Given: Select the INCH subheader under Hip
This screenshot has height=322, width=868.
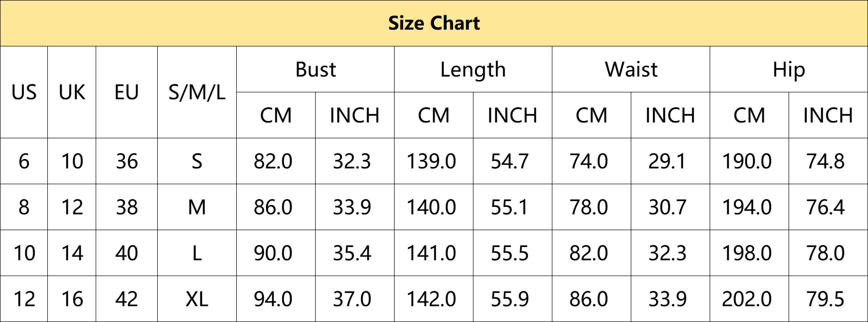Looking at the screenshot, I should [829, 116].
